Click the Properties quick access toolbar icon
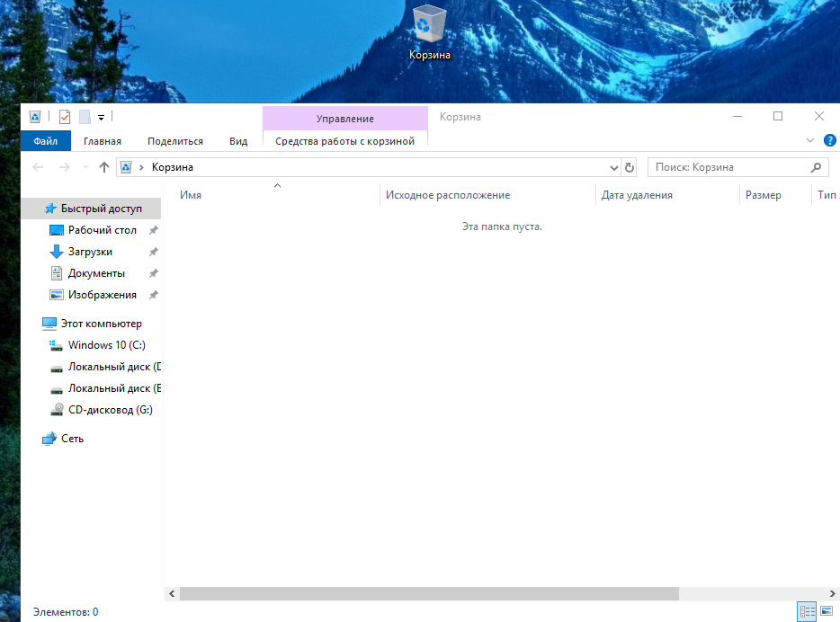The width and height of the screenshot is (840, 622). point(65,117)
